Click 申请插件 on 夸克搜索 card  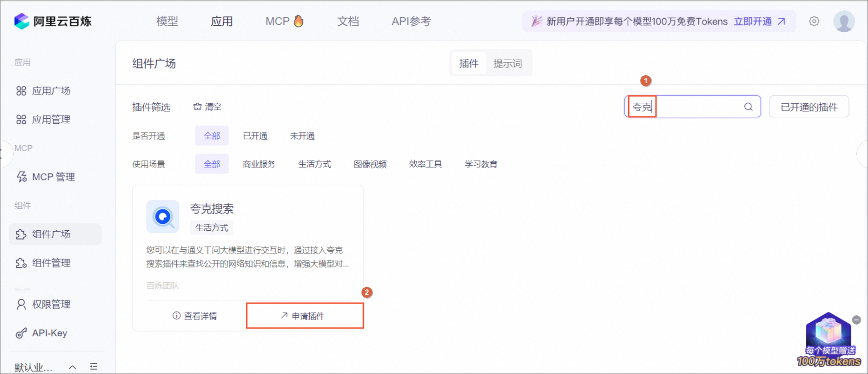(305, 316)
